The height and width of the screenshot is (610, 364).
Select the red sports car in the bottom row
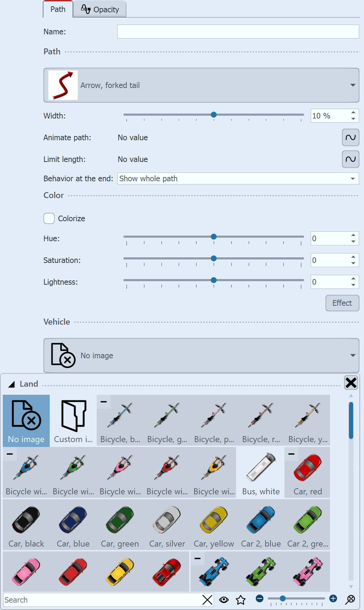click(x=167, y=572)
